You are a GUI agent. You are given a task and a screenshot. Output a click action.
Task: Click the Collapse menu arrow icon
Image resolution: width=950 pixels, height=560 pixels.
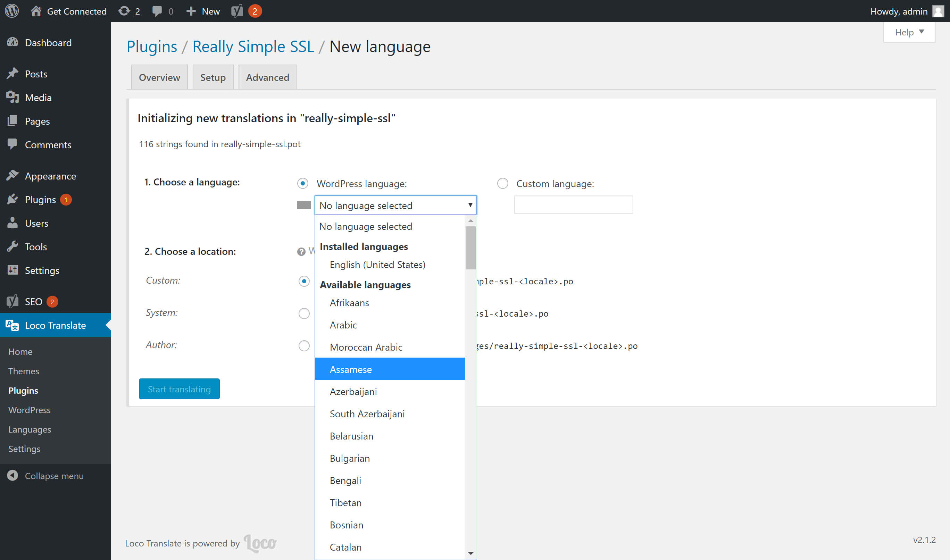coord(12,476)
